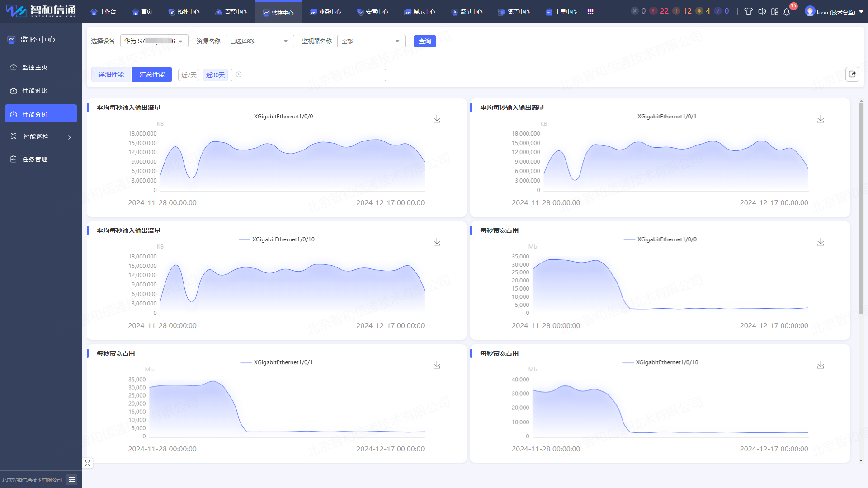Open the 资源名称 dropdown showing 已选择8项
868x488 pixels.
[x=259, y=41]
